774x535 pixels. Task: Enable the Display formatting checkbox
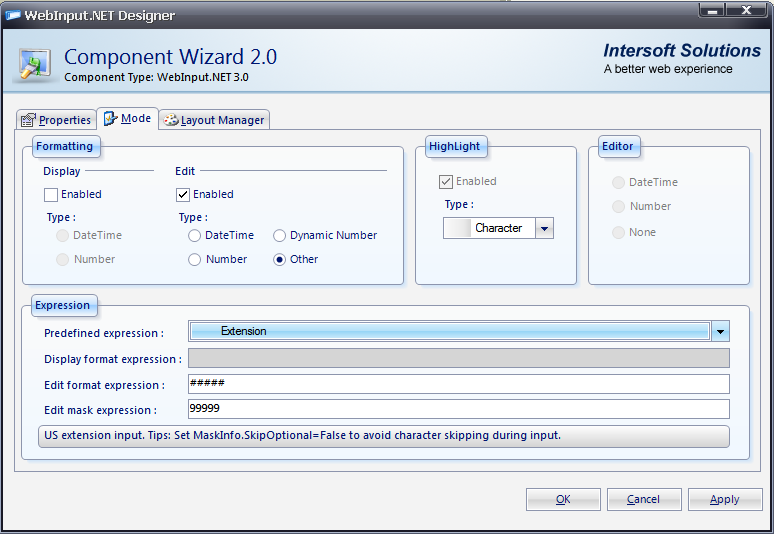coord(51,195)
